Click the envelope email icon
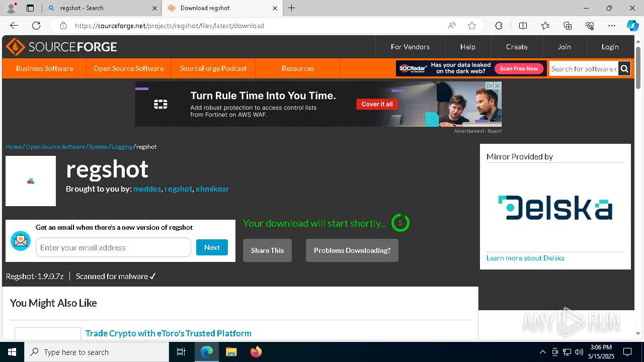The image size is (644, 362). click(x=21, y=241)
